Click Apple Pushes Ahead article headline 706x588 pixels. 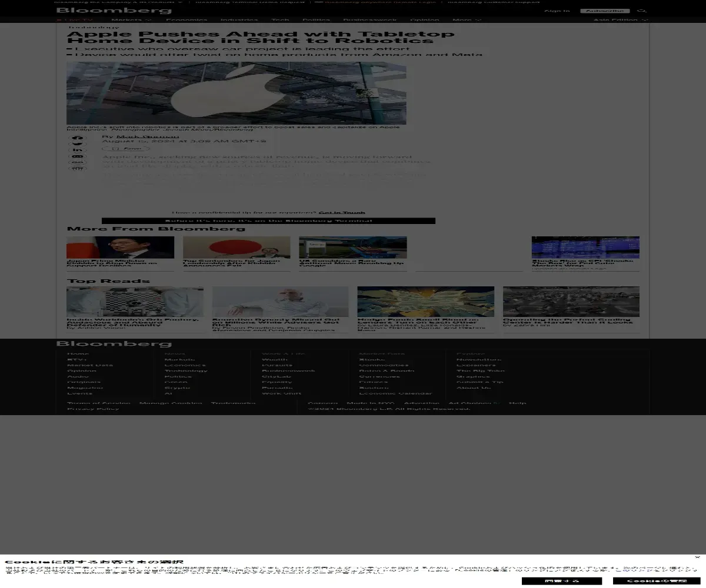(x=261, y=37)
